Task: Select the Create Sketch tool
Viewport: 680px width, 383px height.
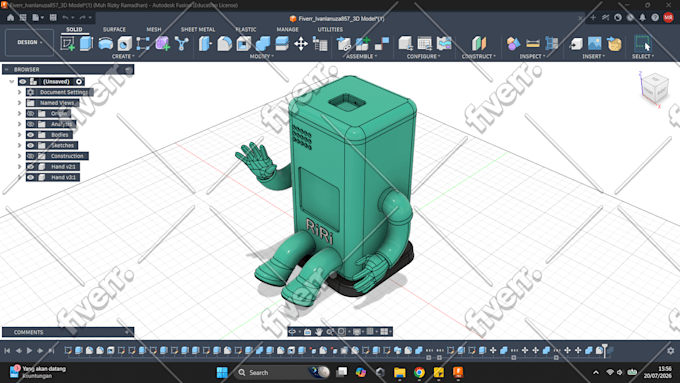Action: (67, 43)
